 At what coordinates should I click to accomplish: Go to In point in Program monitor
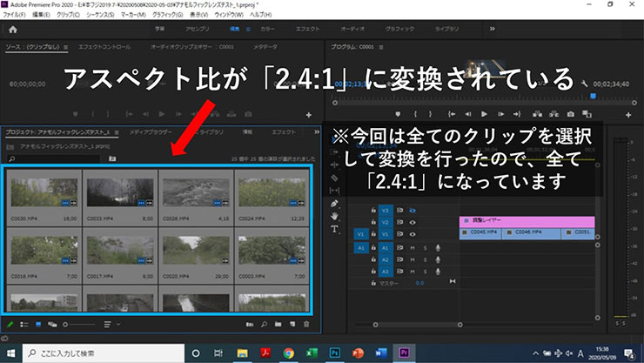click(452, 114)
